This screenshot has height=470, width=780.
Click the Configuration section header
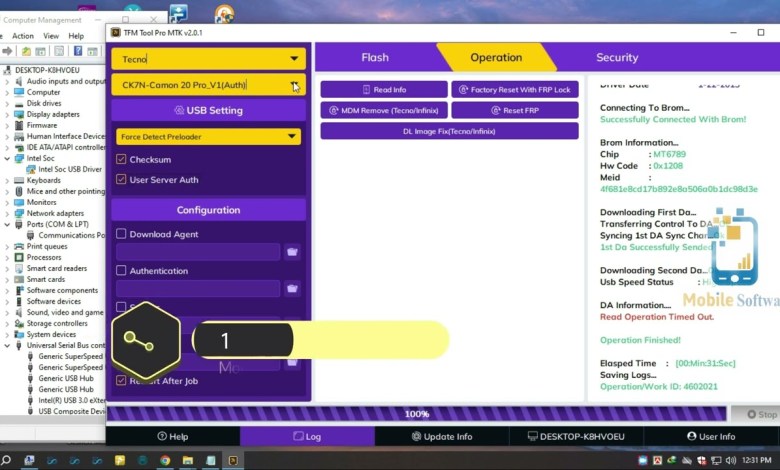[208, 210]
